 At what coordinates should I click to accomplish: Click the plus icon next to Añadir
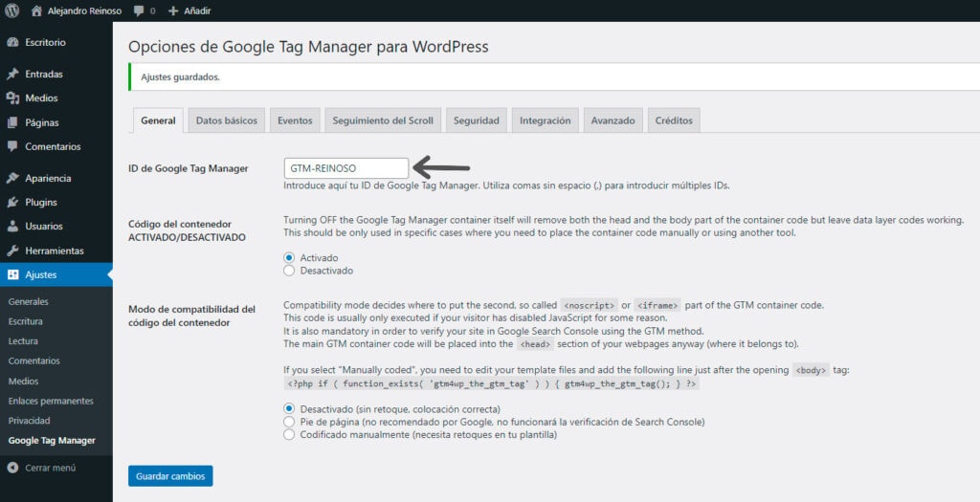[x=173, y=11]
